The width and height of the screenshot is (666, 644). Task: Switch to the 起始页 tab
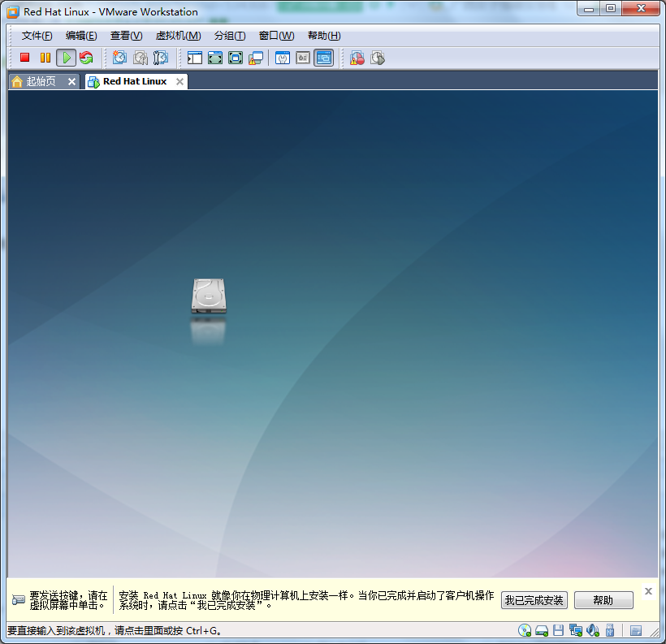pos(41,81)
